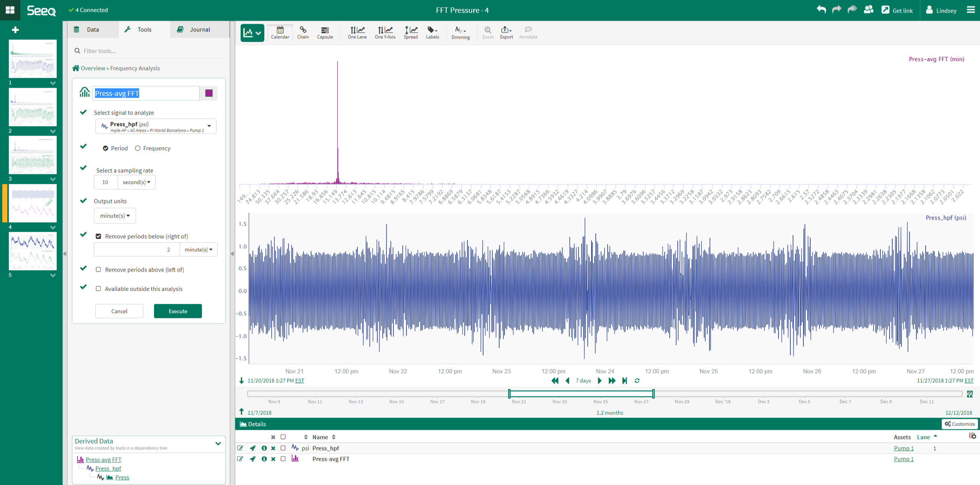Image resolution: width=980 pixels, height=485 pixels.
Task: Click the purple color swatch
Action: 209,93
